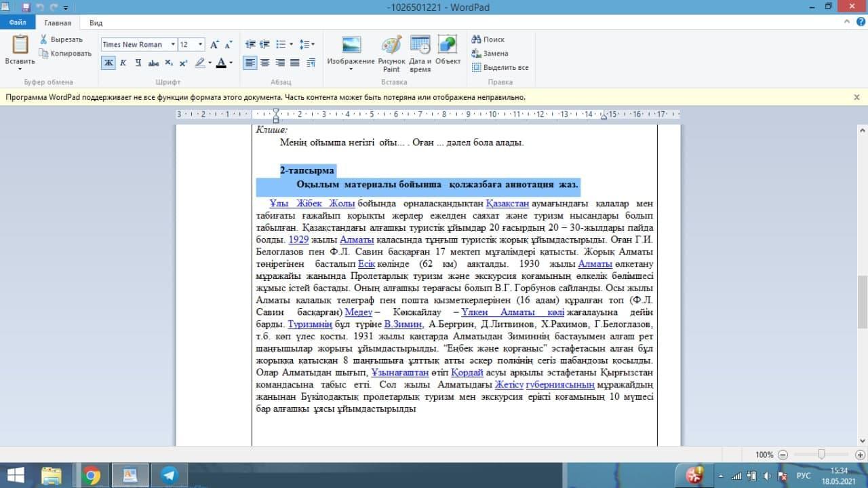
Task: Open the line spacing menu
Action: tap(307, 44)
